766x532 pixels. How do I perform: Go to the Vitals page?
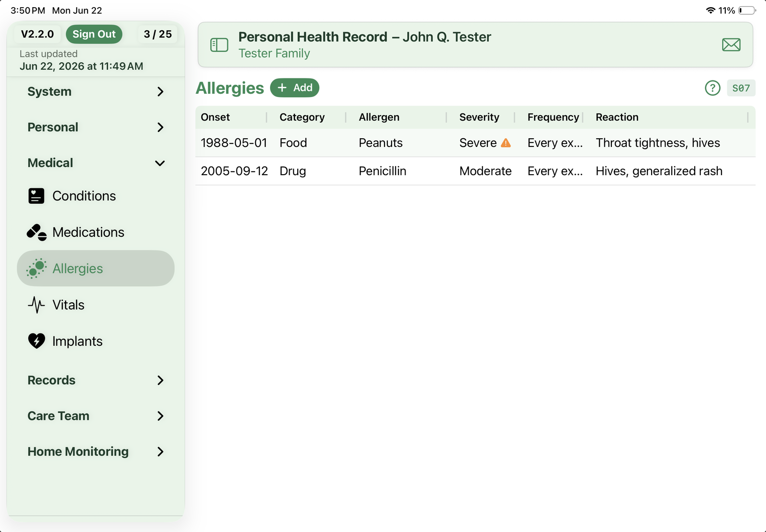click(x=96, y=305)
